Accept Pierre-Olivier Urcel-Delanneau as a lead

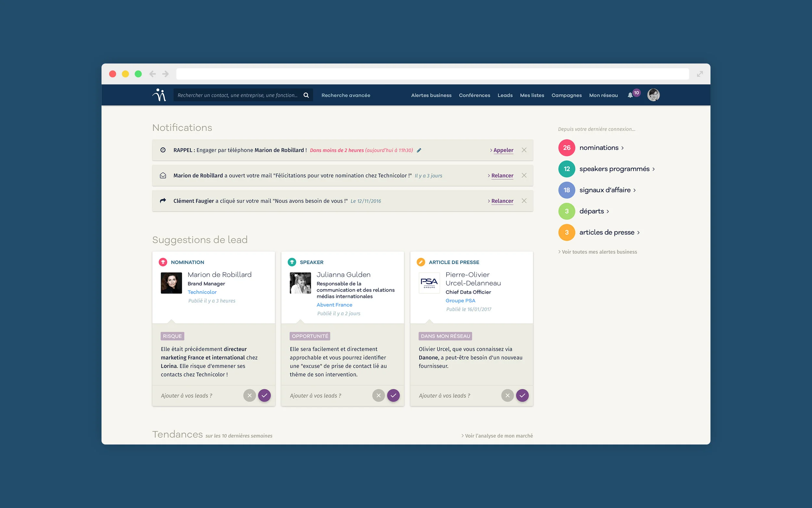tap(522, 396)
